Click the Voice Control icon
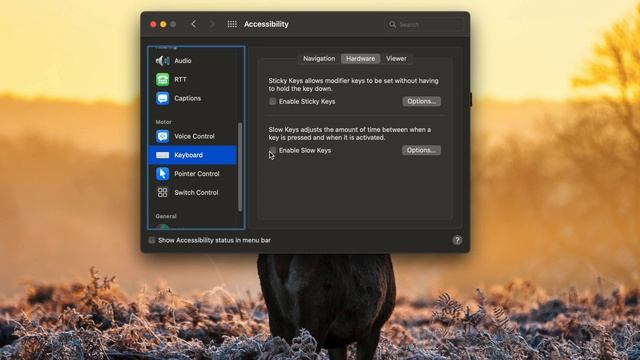Viewport: 640px width, 360px height. pos(162,136)
